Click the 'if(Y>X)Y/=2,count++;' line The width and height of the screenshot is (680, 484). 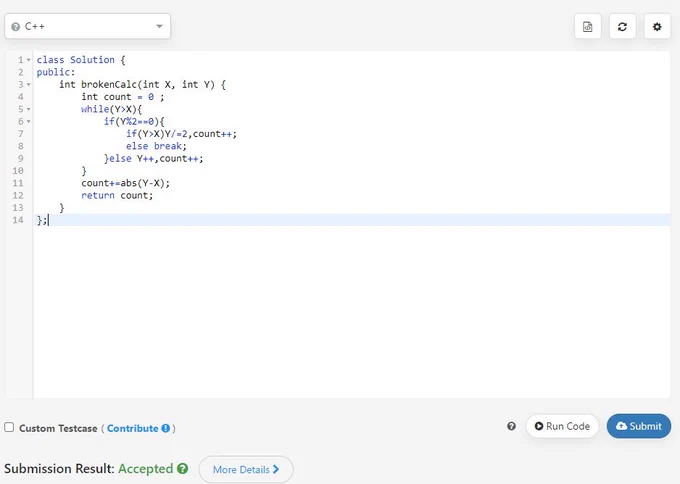182,134
